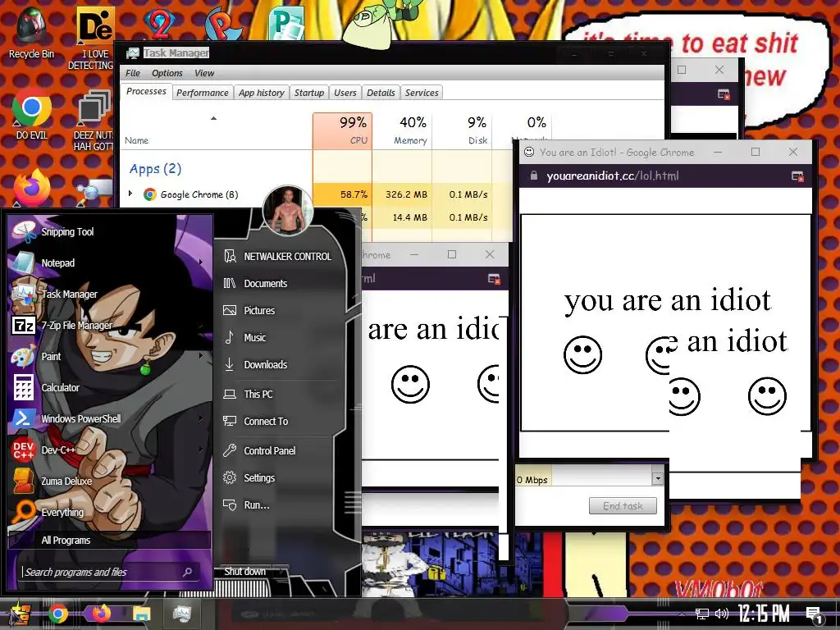Open Chrome from the taskbar
840x630 pixels.
click(x=58, y=614)
